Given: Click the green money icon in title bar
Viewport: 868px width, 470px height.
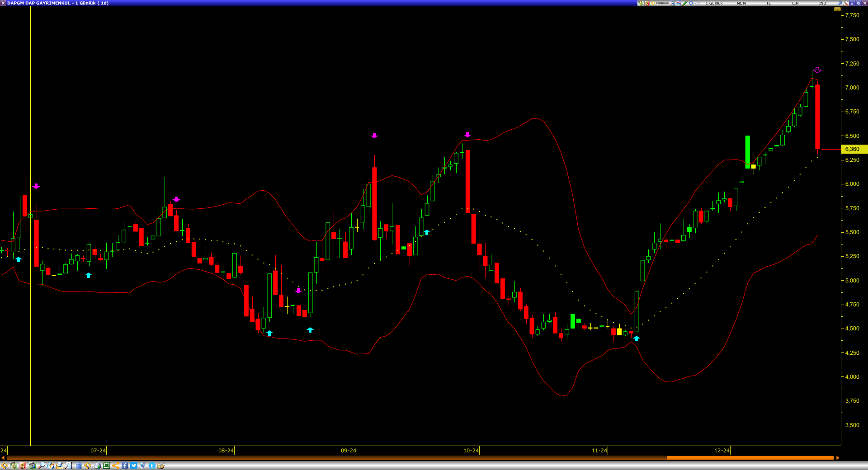Looking at the screenshot, I should click(641, 3).
